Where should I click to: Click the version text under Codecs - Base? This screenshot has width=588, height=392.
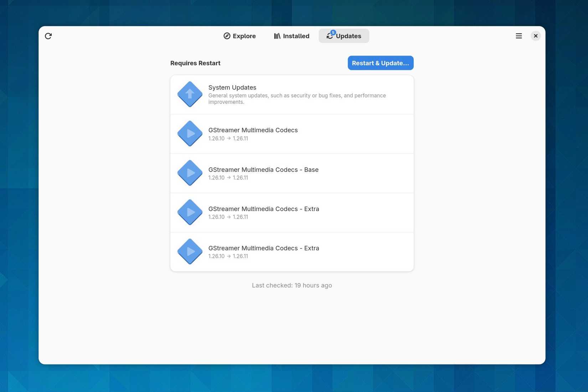(228, 178)
